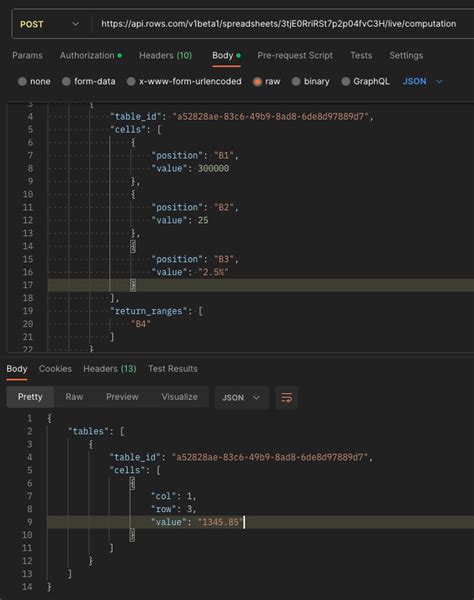474x600 pixels.
Task: Click the "1345.85" response value
Action: click(220, 522)
